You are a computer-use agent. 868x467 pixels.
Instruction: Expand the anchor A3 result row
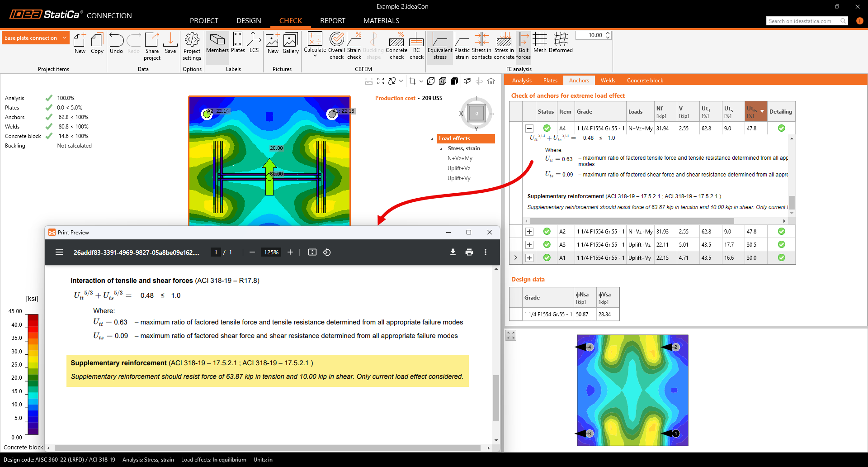tap(529, 244)
